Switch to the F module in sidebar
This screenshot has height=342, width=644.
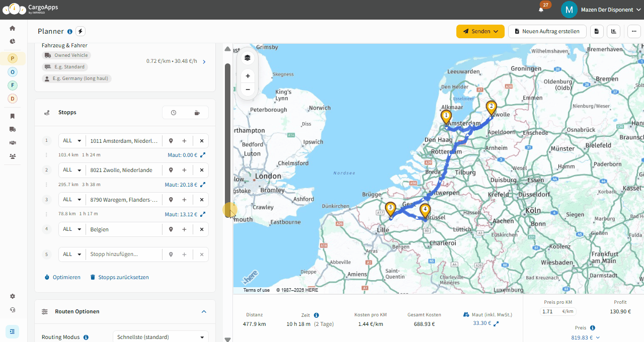coord(13,85)
